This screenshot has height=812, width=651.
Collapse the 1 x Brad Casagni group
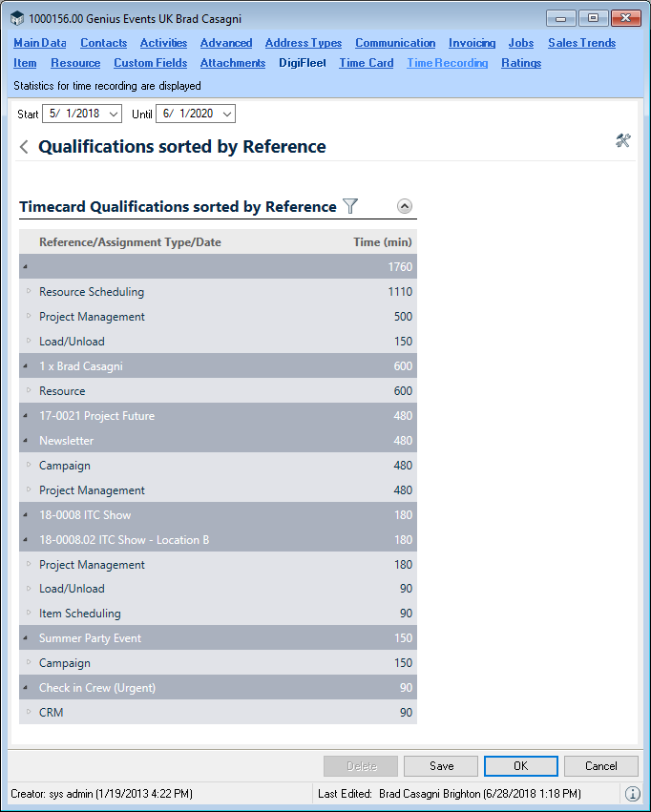(x=26, y=366)
